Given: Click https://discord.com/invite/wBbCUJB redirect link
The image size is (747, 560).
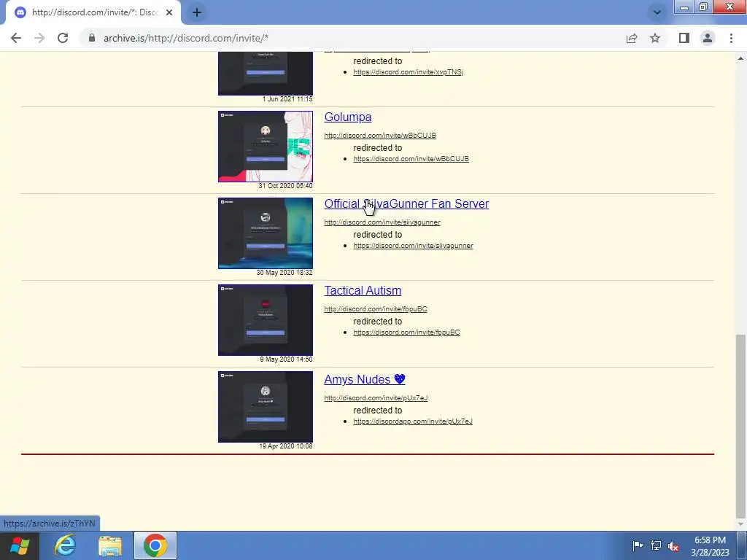Looking at the screenshot, I should (x=411, y=158).
